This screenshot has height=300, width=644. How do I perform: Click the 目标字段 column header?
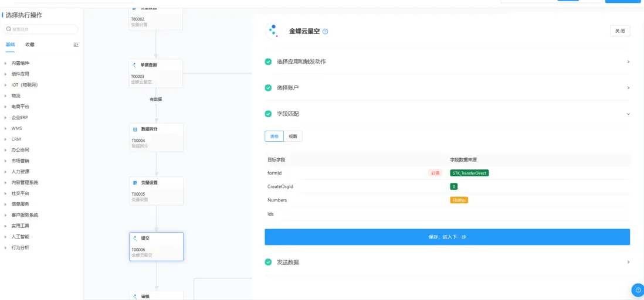pyautogui.click(x=276, y=159)
